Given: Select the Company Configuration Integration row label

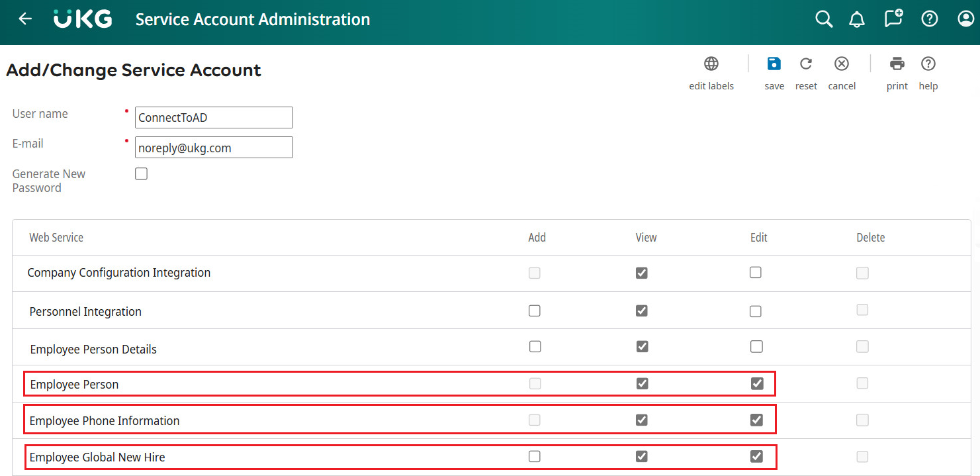Looking at the screenshot, I should pos(119,273).
